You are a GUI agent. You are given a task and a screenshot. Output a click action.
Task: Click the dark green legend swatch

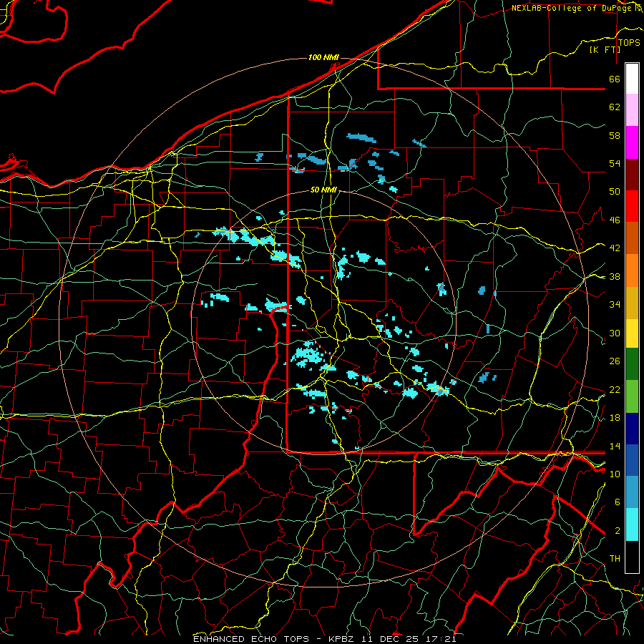click(632, 364)
